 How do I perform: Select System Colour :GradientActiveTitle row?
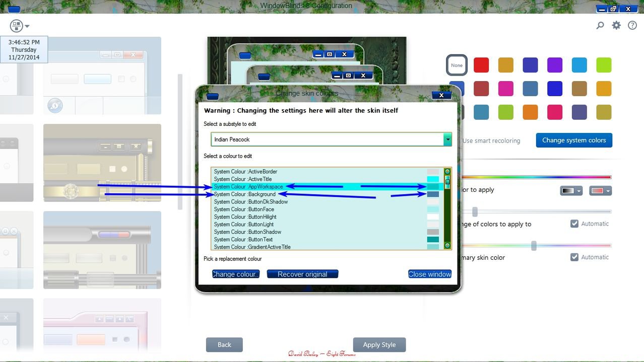point(327,247)
